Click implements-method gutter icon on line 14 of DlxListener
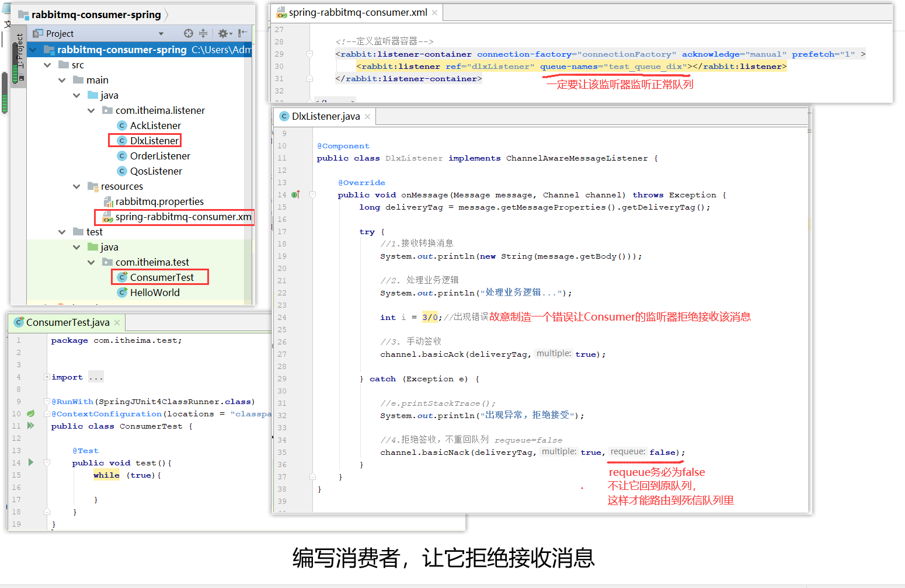The image size is (905, 588). pyautogui.click(x=296, y=194)
